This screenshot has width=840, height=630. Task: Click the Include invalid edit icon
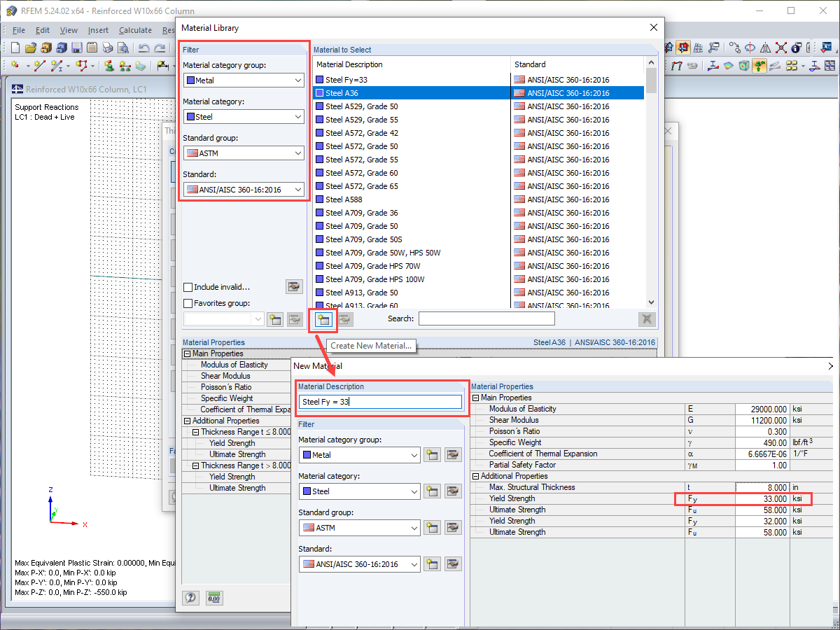pos(294,286)
